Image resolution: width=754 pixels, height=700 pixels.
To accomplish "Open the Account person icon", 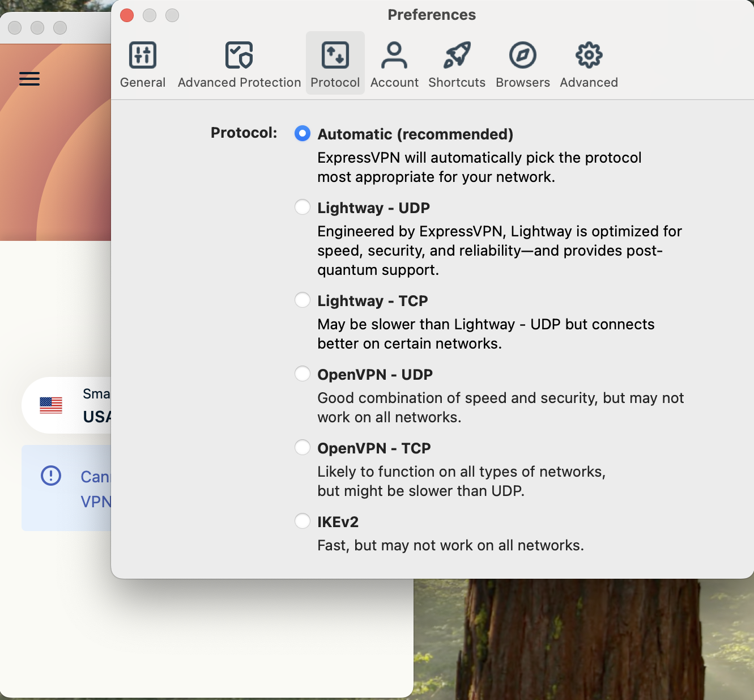I will (x=394, y=56).
